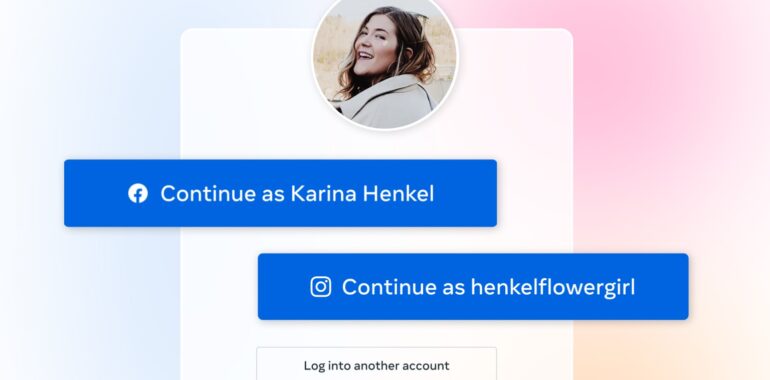Click the Facebook logo icon
The height and width of the screenshot is (380, 770).
[x=138, y=193]
